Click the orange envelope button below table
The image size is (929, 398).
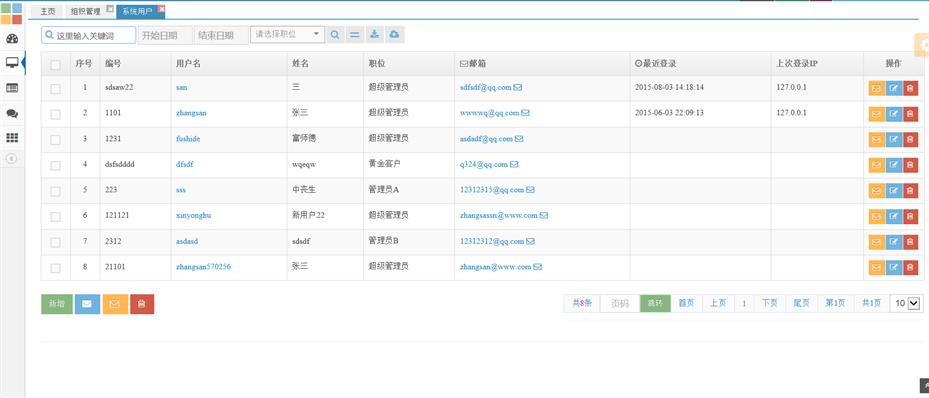click(x=115, y=304)
